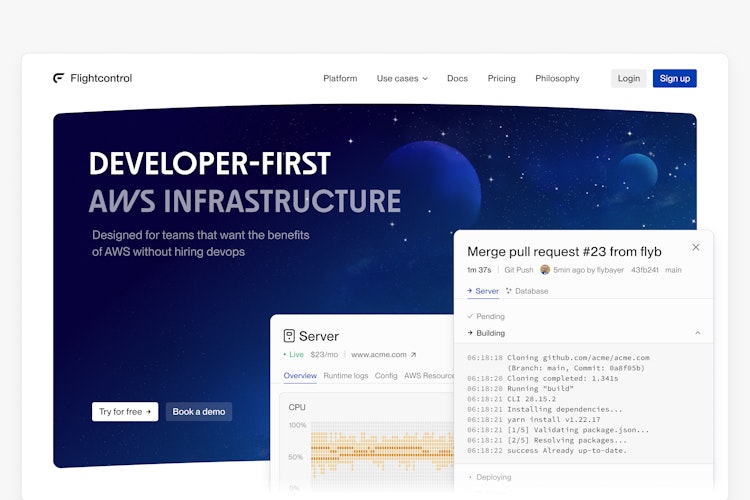Open the AWS Resources tab
This screenshot has height=500, width=750.
429,376
